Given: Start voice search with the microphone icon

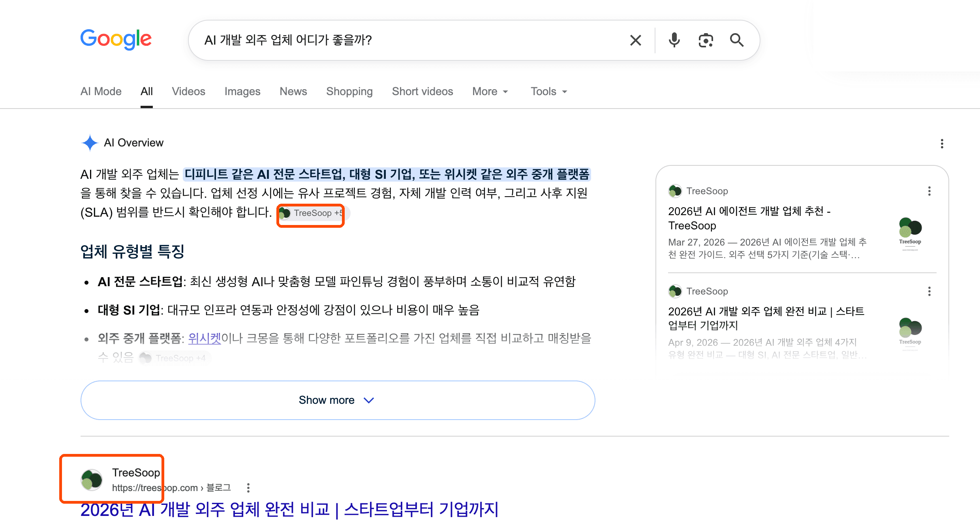Looking at the screenshot, I should click(x=674, y=40).
